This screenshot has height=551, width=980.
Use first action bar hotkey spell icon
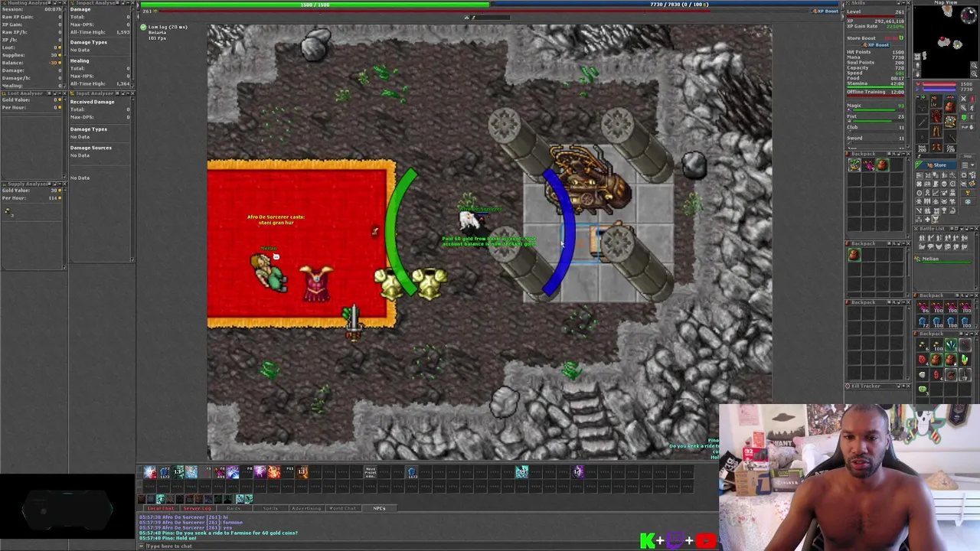[x=149, y=471]
